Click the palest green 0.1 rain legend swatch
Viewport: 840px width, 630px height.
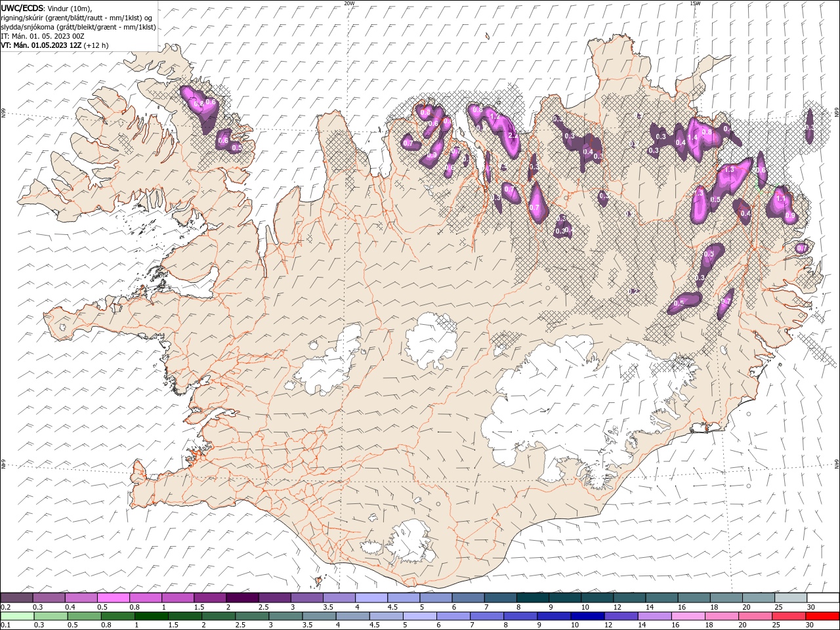coord(17,616)
